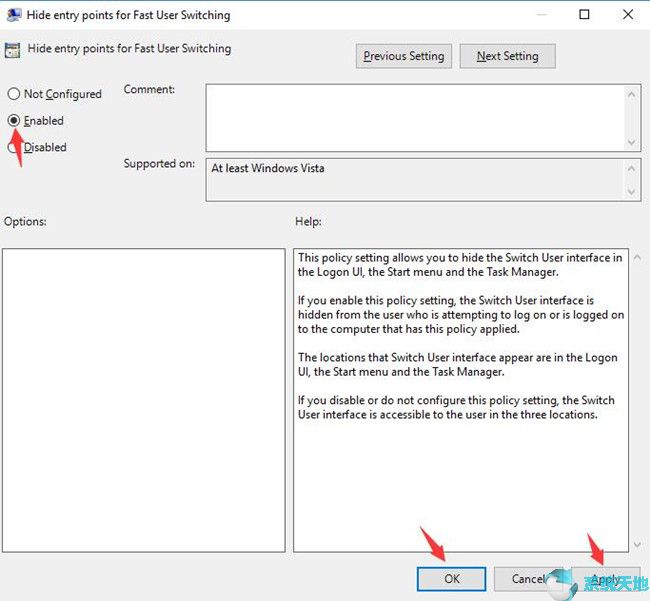
Task: Click the Help pane scroll up arrow
Action: click(638, 258)
